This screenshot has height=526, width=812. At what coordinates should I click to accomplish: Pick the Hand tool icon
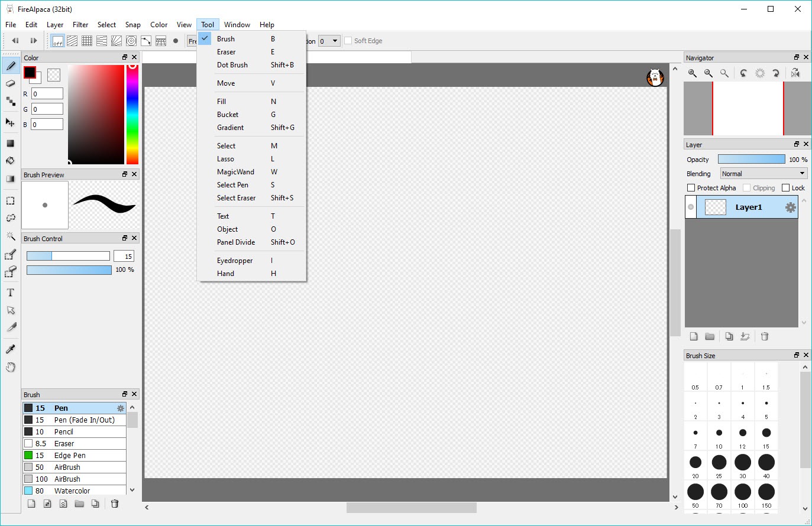10,367
